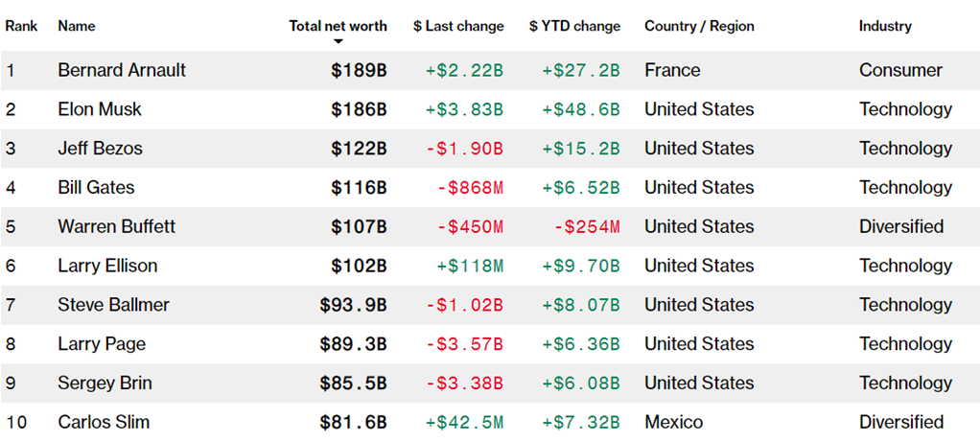Image resolution: width=980 pixels, height=442 pixels.
Task: Click the Rank column header
Action: (x=21, y=26)
